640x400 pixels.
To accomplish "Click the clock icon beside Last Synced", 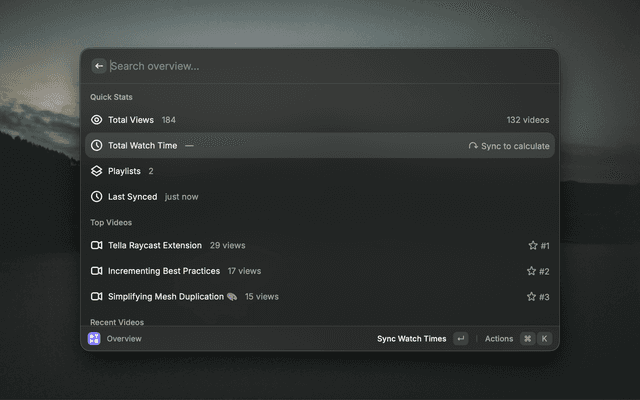I will (x=97, y=197).
